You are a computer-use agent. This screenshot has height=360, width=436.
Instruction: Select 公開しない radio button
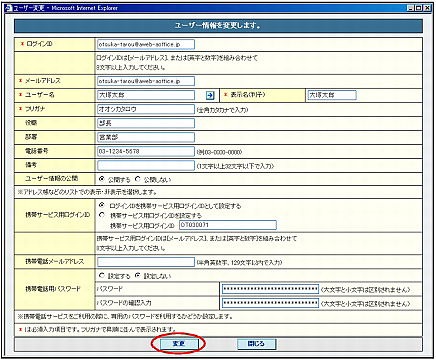(x=138, y=179)
